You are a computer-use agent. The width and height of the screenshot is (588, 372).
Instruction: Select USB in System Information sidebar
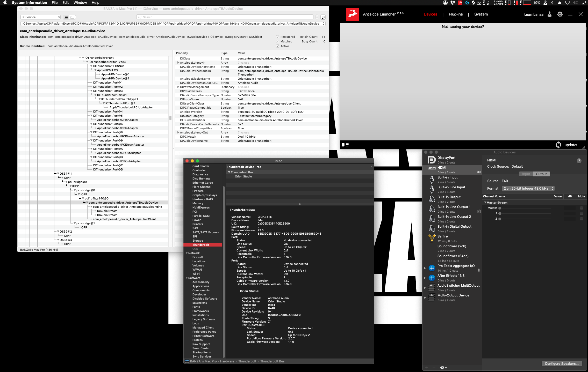coord(195,249)
